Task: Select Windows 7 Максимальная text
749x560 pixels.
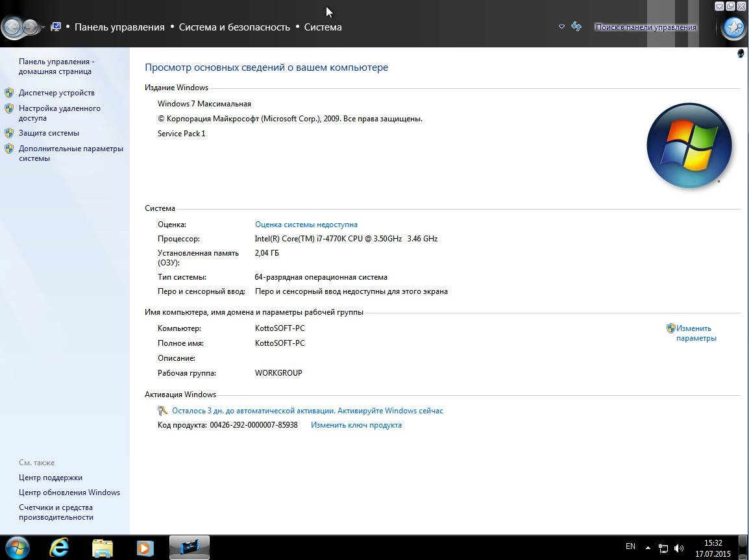Action: [204, 104]
